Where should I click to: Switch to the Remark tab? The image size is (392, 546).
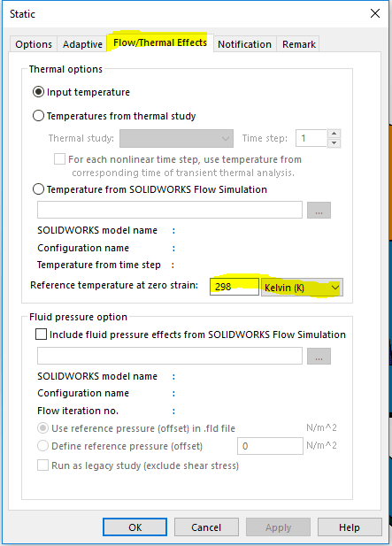click(299, 44)
